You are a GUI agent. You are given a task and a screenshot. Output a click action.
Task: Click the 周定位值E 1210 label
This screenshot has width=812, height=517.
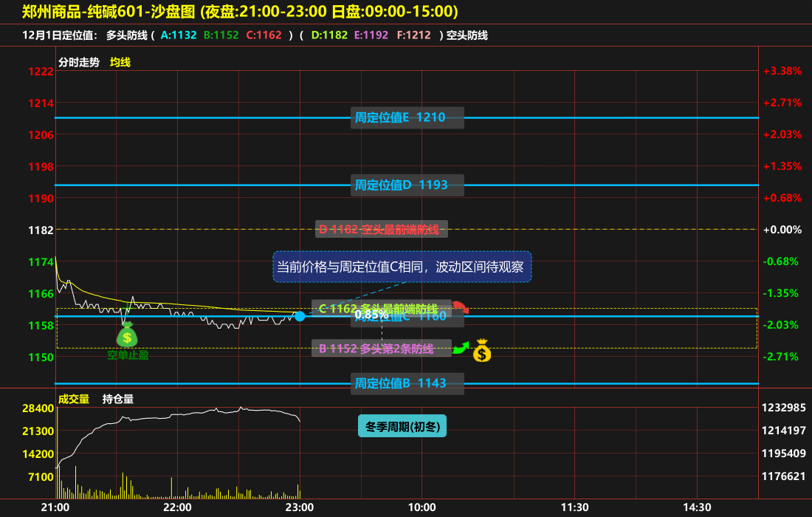[x=407, y=117]
